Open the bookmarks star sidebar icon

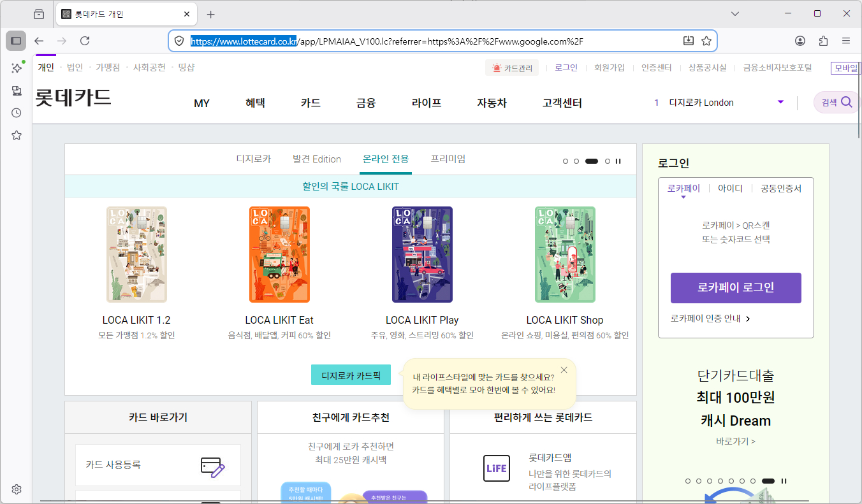coord(17,135)
